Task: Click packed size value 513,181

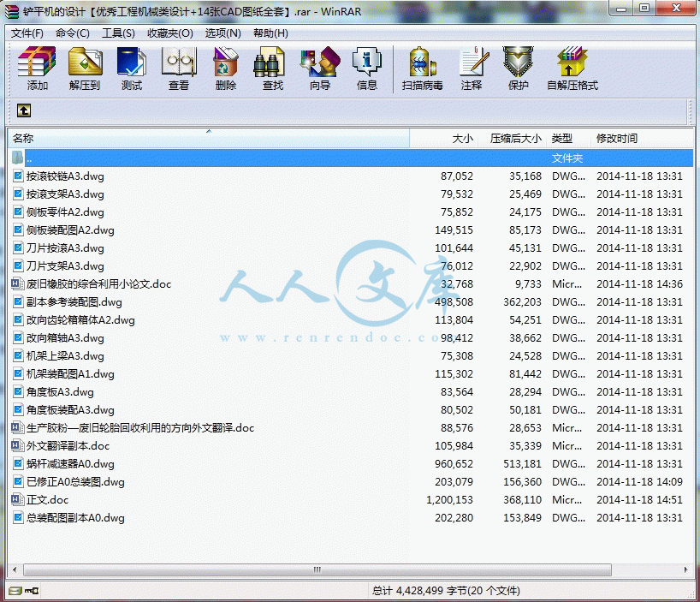Action: pos(522,463)
